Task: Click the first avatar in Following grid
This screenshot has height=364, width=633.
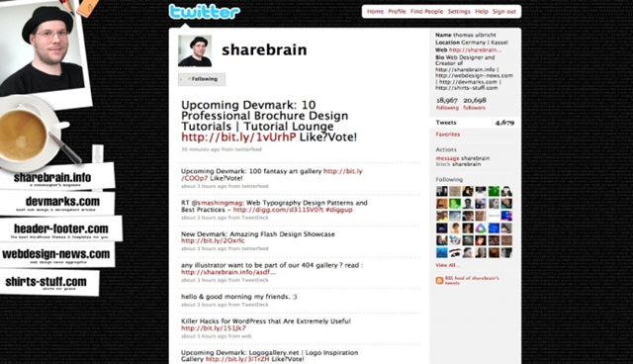Action: pos(442,191)
